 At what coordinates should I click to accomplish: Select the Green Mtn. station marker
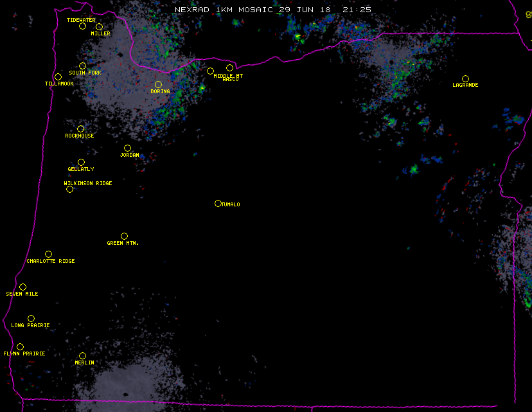(x=124, y=237)
